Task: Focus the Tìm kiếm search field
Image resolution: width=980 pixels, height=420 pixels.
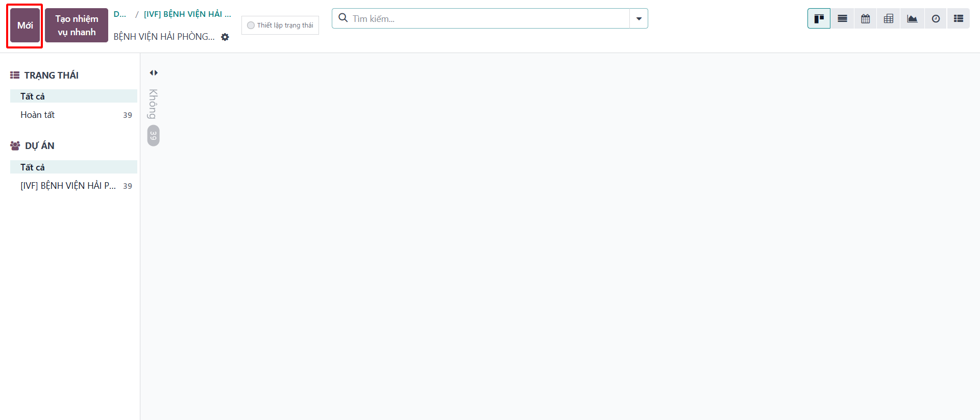Action: (x=490, y=19)
